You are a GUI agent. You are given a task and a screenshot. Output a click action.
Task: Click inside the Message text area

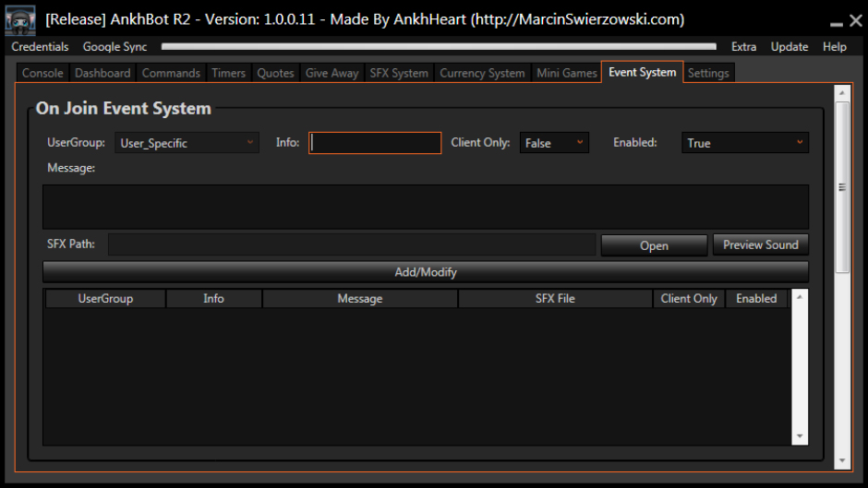[x=426, y=207]
